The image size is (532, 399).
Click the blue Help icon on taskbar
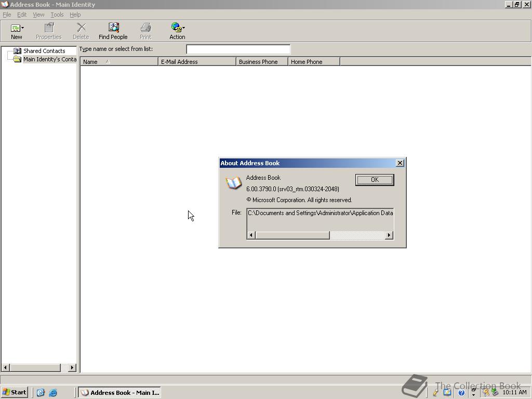(461, 393)
